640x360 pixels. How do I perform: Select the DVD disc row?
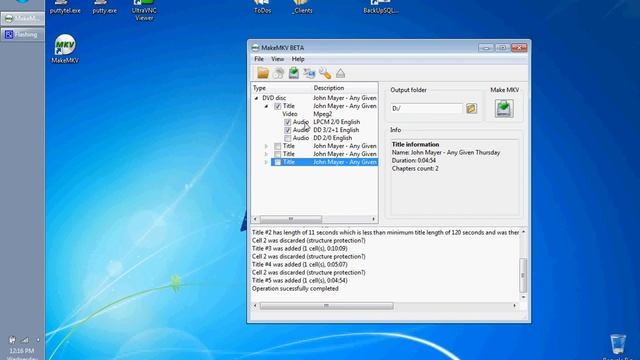point(314,98)
